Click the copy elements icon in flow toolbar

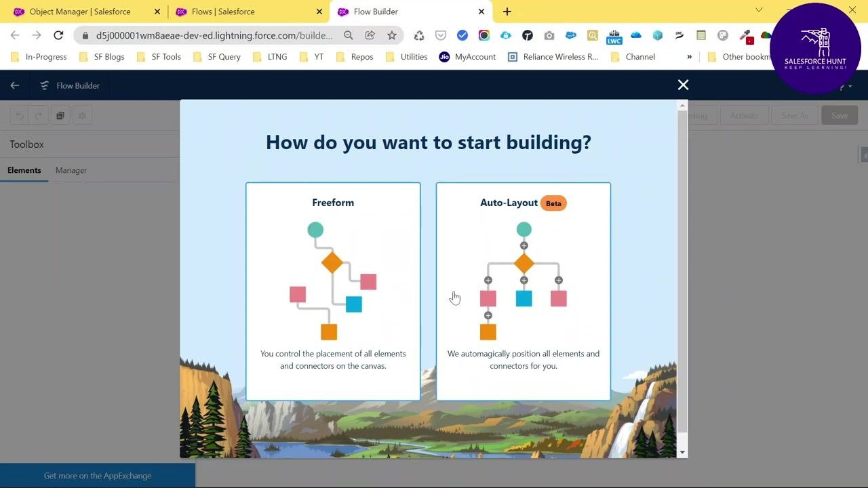point(60,115)
